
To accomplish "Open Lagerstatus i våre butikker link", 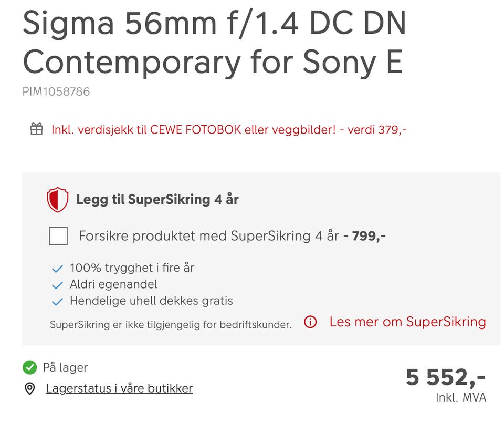I will point(119,388).
